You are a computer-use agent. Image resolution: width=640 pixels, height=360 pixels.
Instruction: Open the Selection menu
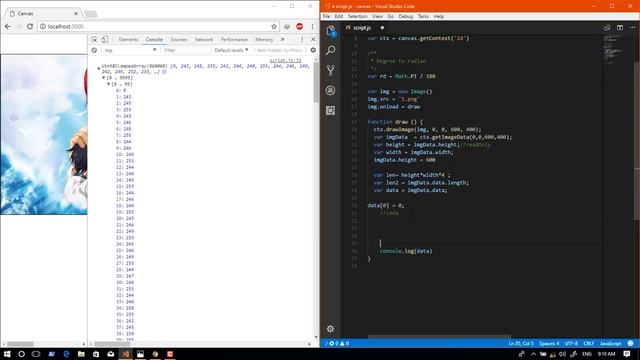coord(358,16)
